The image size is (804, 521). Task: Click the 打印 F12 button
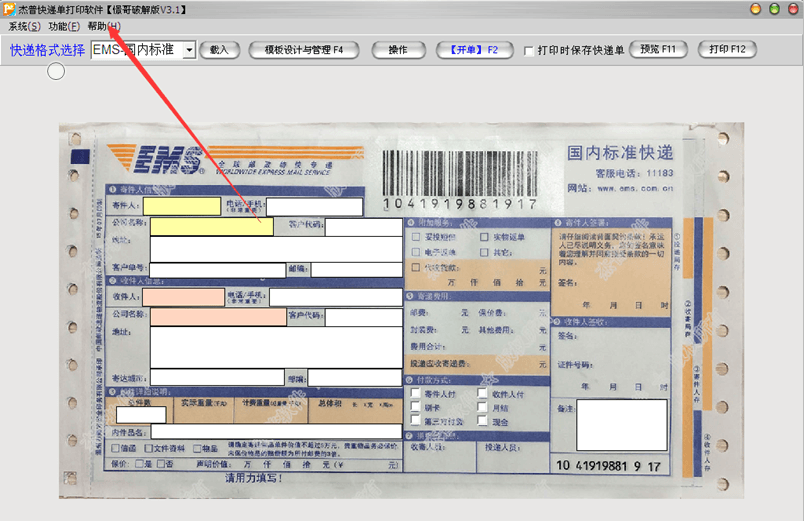[727, 49]
